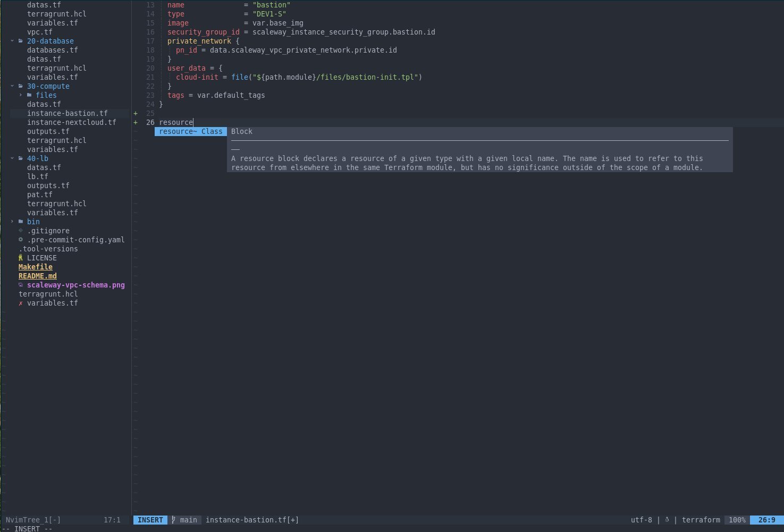
Task: Click the key icon next to LICENSE
Action: [21, 258]
